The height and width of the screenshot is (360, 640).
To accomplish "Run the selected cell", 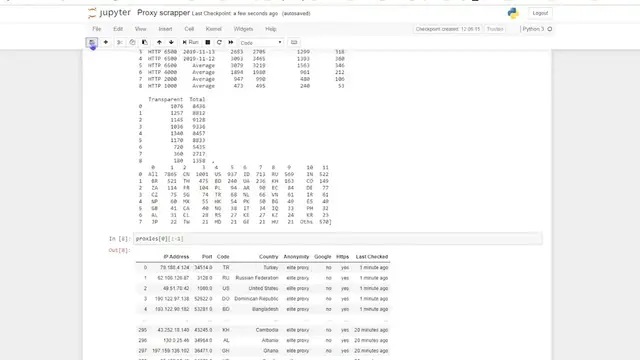I will (x=190, y=42).
